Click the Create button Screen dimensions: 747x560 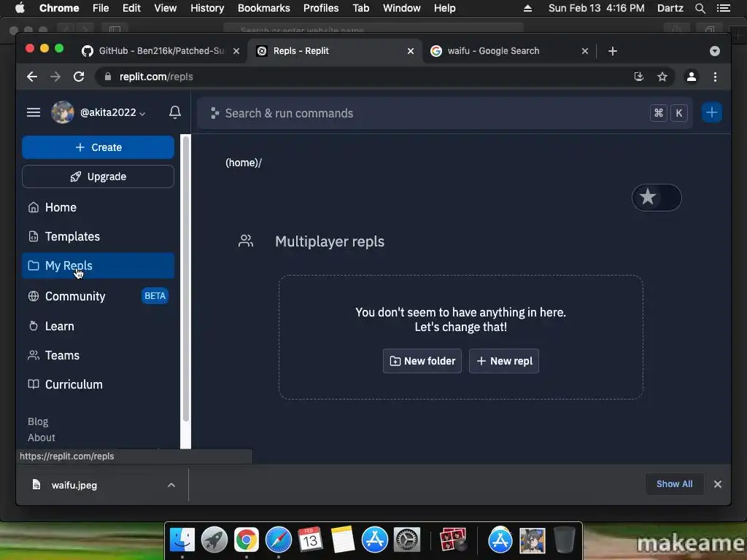98,147
